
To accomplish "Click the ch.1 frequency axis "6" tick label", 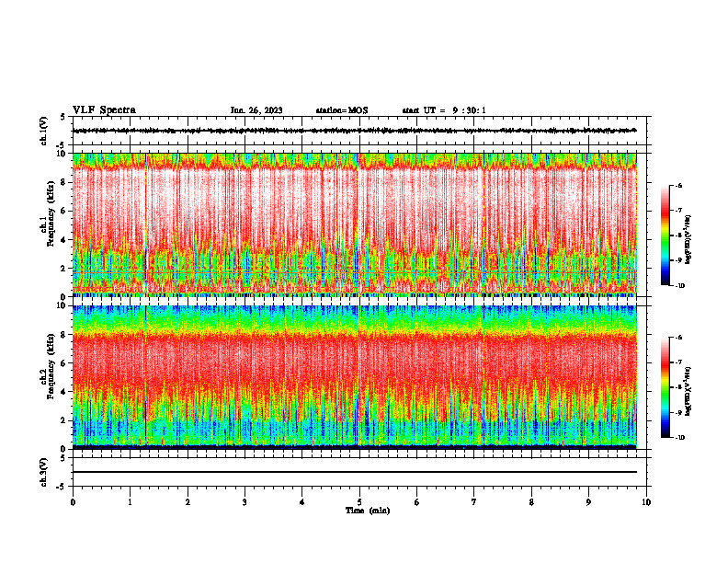I will pos(63,211).
